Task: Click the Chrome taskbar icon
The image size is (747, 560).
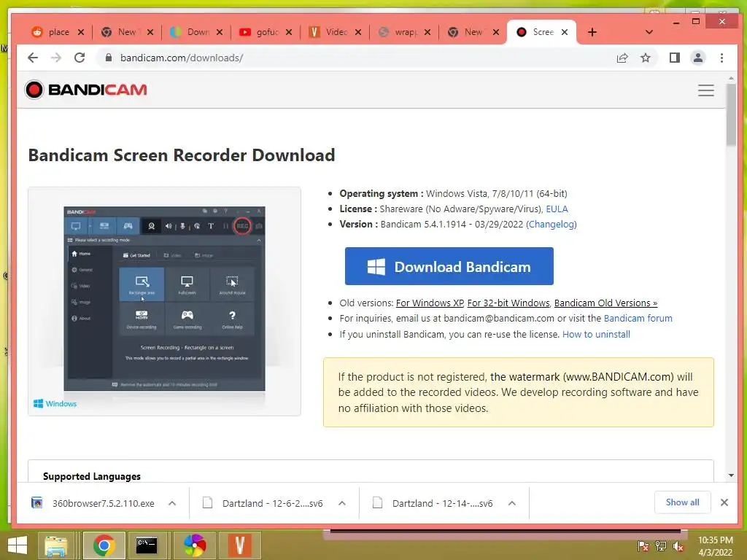Action: (x=104, y=545)
